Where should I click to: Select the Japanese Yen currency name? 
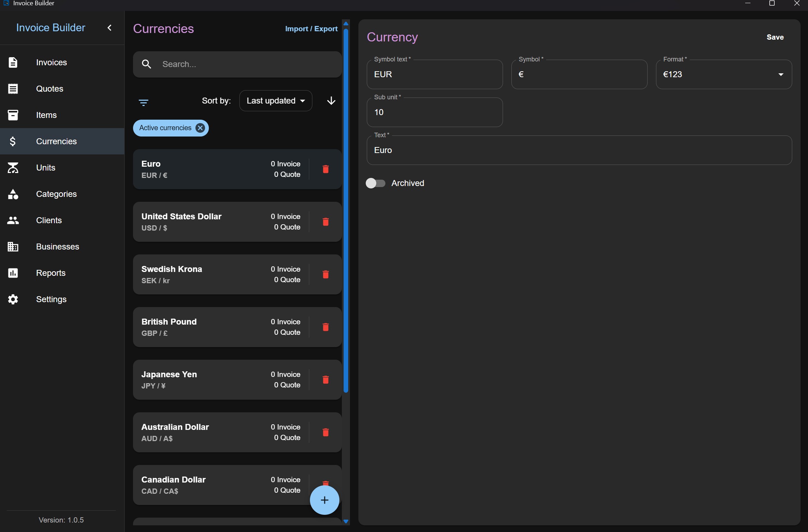[169, 374]
